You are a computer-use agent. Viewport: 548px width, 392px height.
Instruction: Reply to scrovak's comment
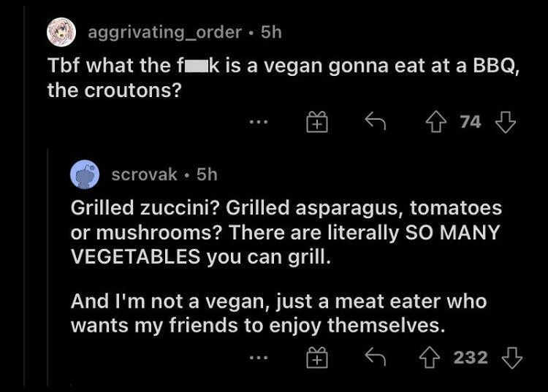(375, 356)
